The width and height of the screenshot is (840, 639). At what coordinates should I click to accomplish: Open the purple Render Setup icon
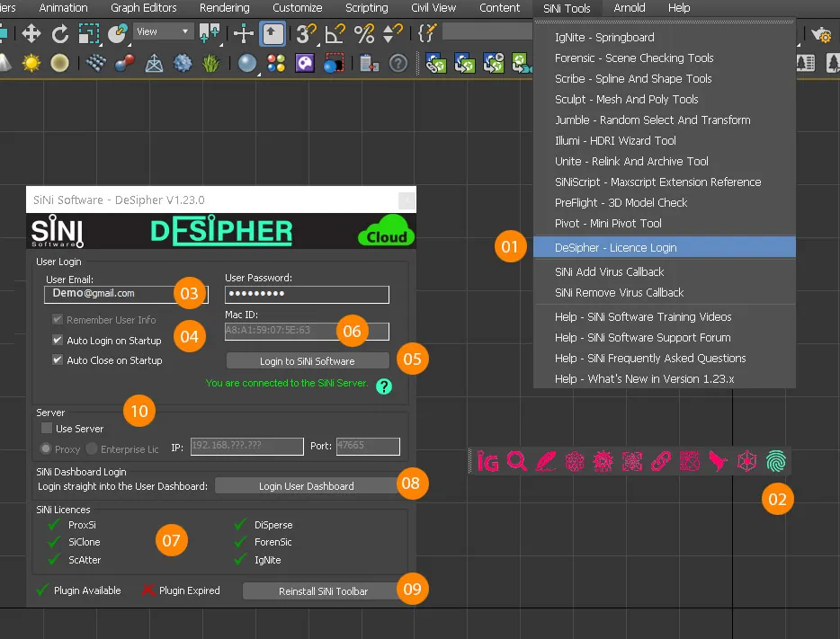tap(305, 63)
